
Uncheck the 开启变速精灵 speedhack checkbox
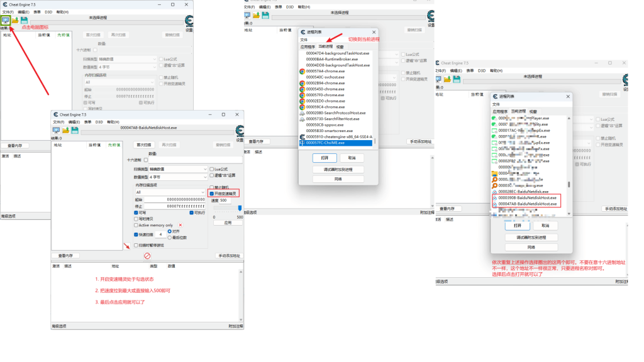point(211,193)
